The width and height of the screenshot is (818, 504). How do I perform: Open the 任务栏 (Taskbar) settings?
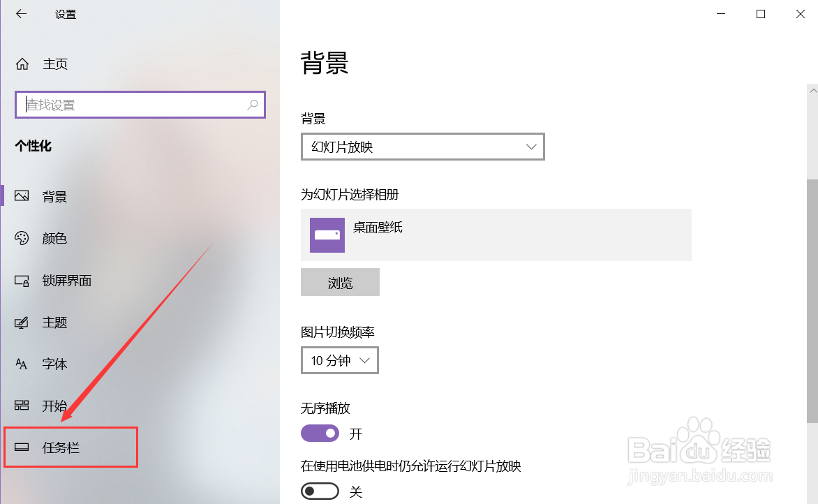(59, 447)
